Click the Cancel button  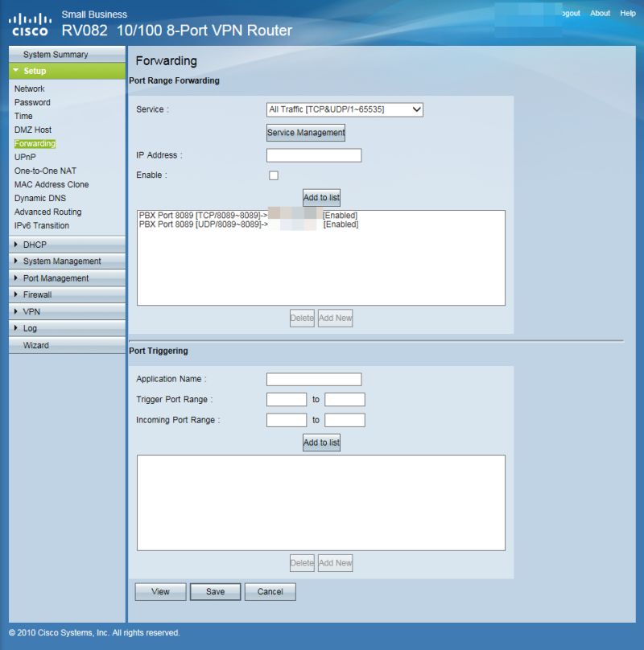(x=270, y=591)
